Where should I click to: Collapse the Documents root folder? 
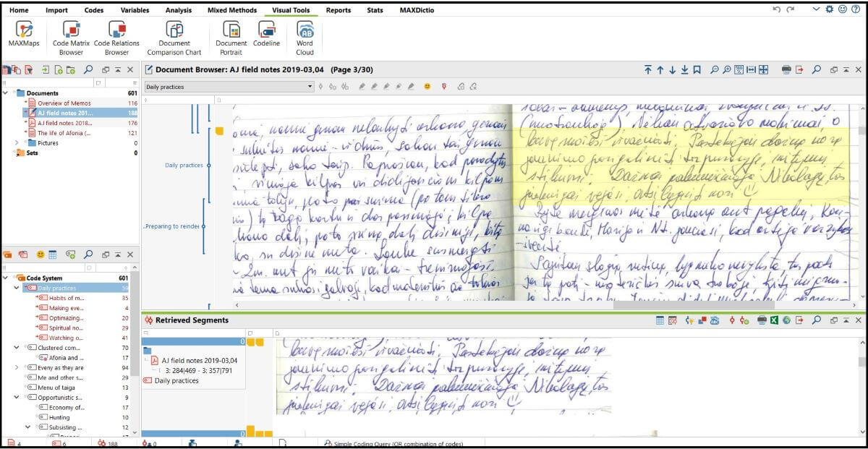click(7, 93)
